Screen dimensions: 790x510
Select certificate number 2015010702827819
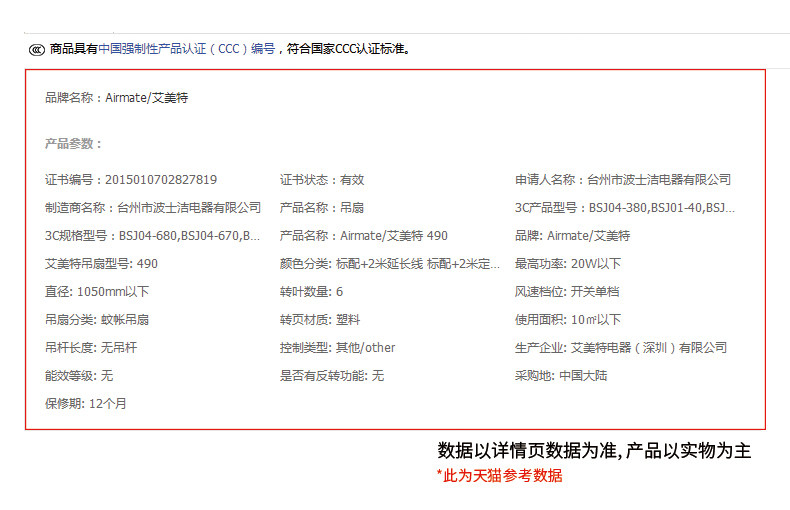click(x=161, y=180)
